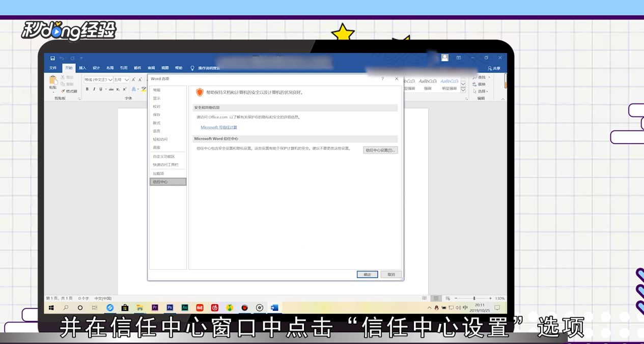Viewport: 644px width, 344px height.
Task: Open Premiere Pro from the taskbar
Action: click(x=155, y=308)
